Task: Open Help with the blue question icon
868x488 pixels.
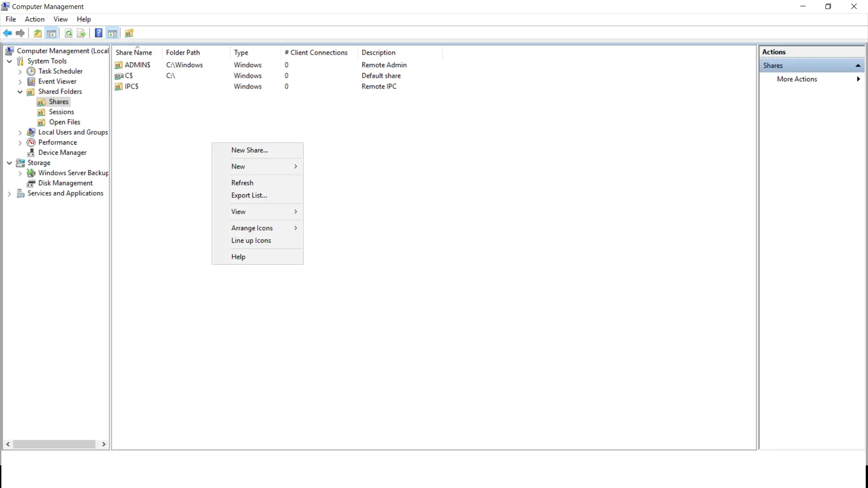Action: coord(99,33)
